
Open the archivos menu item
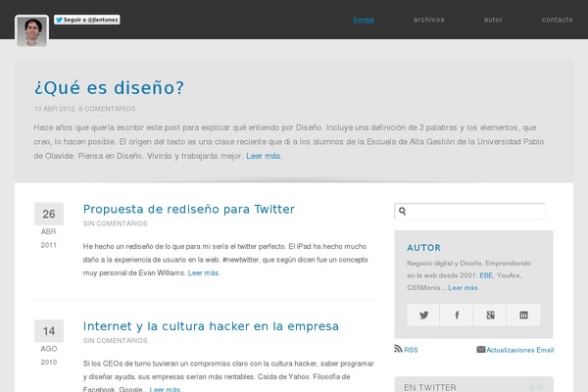[x=428, y=20]
